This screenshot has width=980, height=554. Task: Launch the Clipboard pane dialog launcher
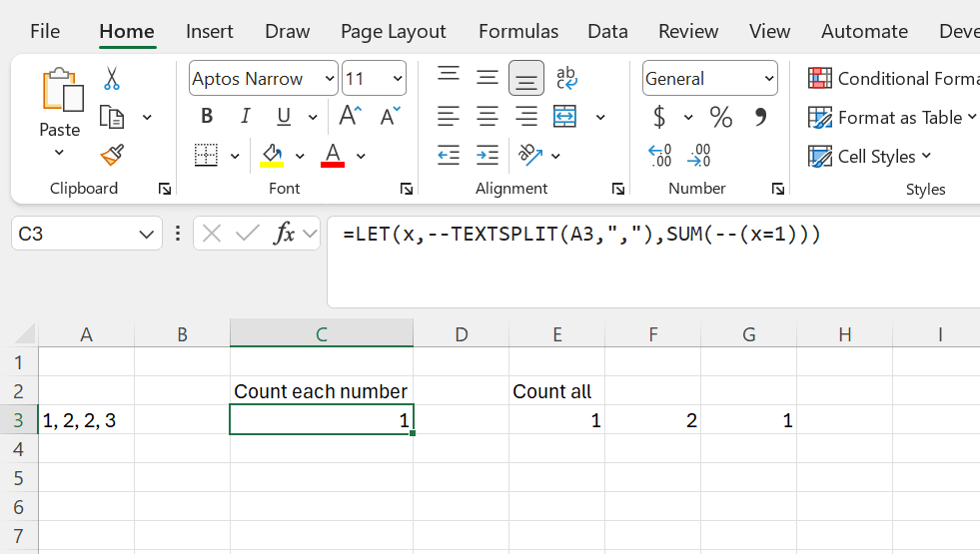pos(165,189)
